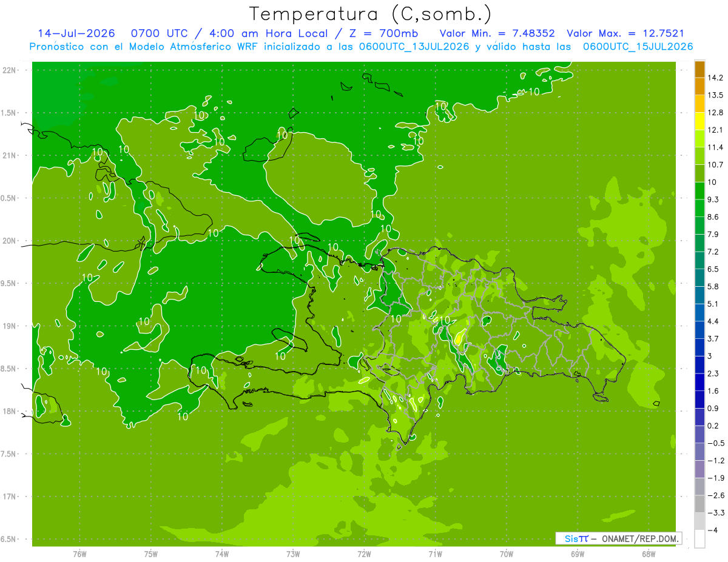The height and width of the screenshot is (562, 728).
Task: Click the '-3.3' colorbar label
Action: tap(715, 513)
